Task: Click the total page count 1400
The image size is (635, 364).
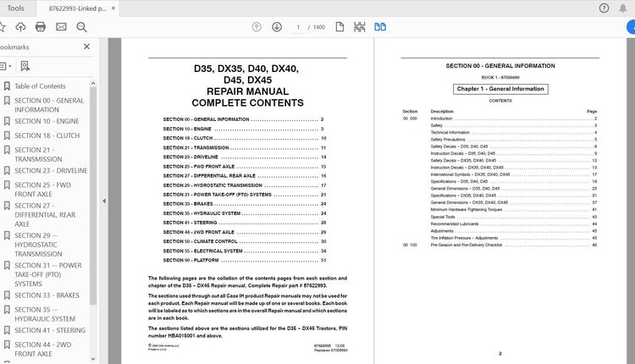Action: coord(318,27)
